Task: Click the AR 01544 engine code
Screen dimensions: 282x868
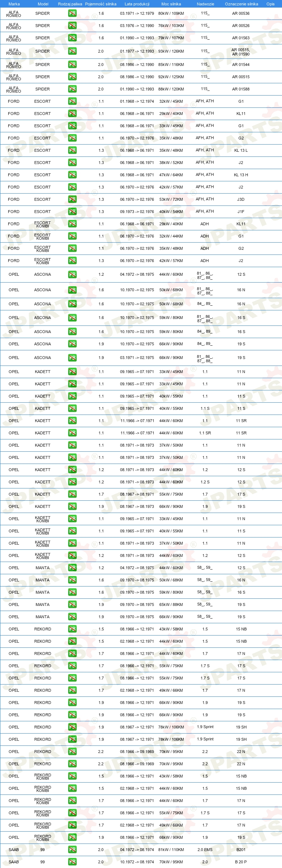Action: [241, 65]
